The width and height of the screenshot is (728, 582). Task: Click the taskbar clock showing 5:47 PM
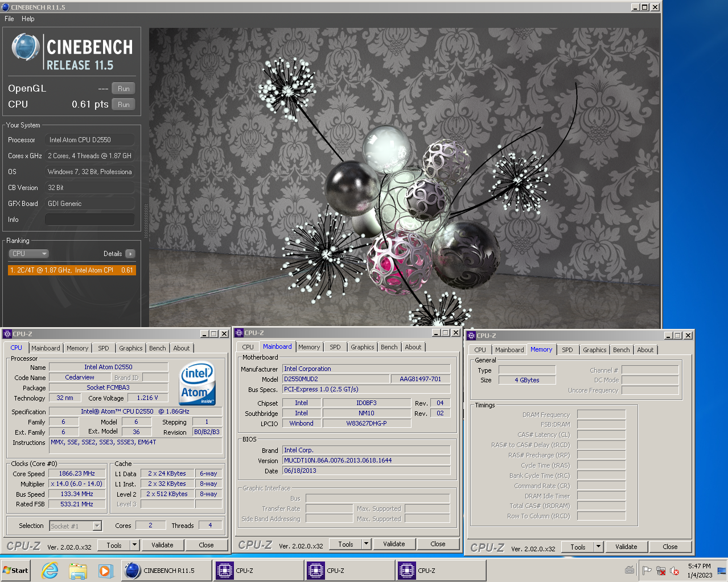700,571
